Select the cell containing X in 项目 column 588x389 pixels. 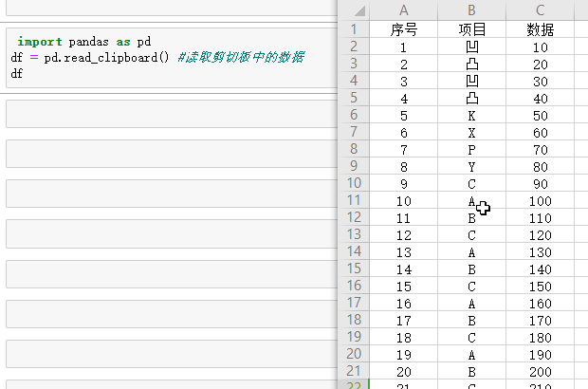click(x=471, y=133)
